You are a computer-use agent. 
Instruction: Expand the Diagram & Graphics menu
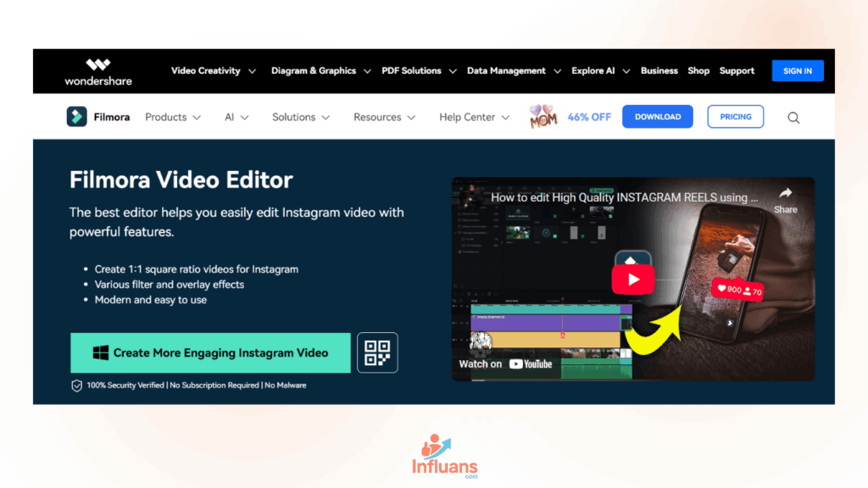pyautogui.click(x=320, y=71)
